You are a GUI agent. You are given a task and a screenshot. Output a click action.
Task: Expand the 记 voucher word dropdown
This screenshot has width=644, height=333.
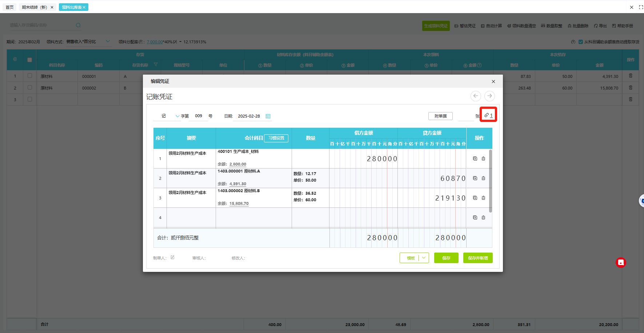click(177, 116)
